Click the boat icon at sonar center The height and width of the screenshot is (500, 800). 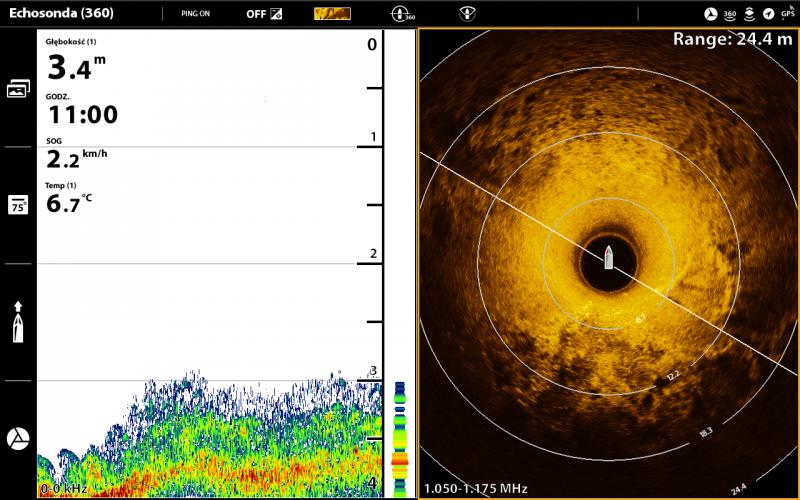[608, 258]
